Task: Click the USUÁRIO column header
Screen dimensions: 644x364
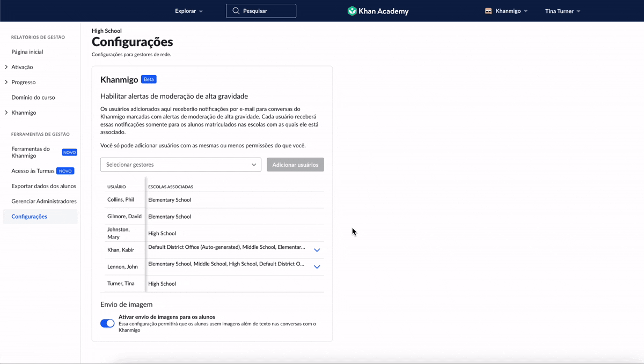Action: pos(116,187)
